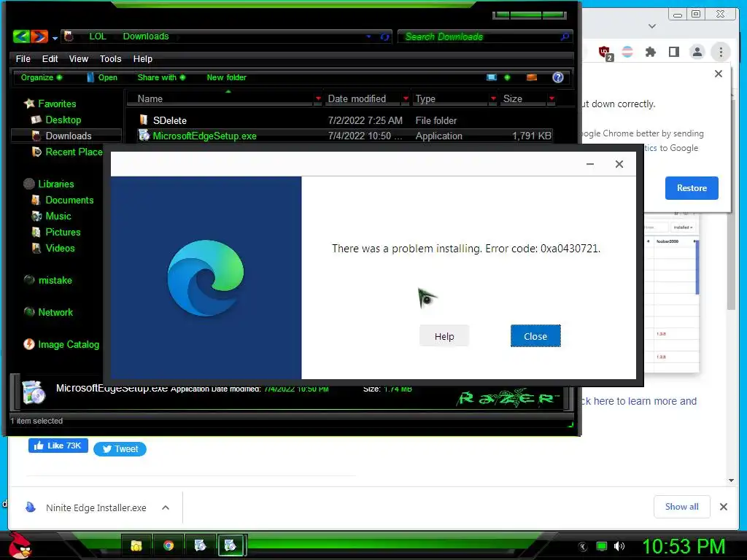The image size is (747, 560).
Task: Click Chrome profile avatar icon
Action: click(x=697, y=52)
